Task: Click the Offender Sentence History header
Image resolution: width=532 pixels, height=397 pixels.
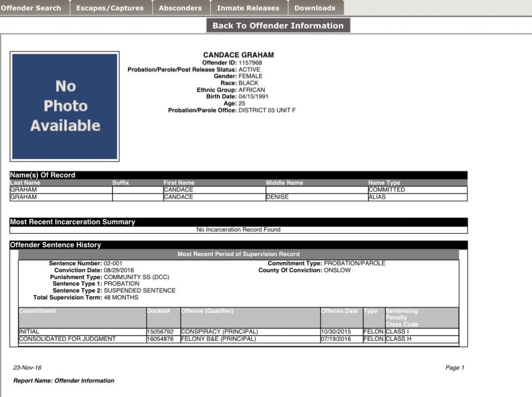Action: coord(56,245)
